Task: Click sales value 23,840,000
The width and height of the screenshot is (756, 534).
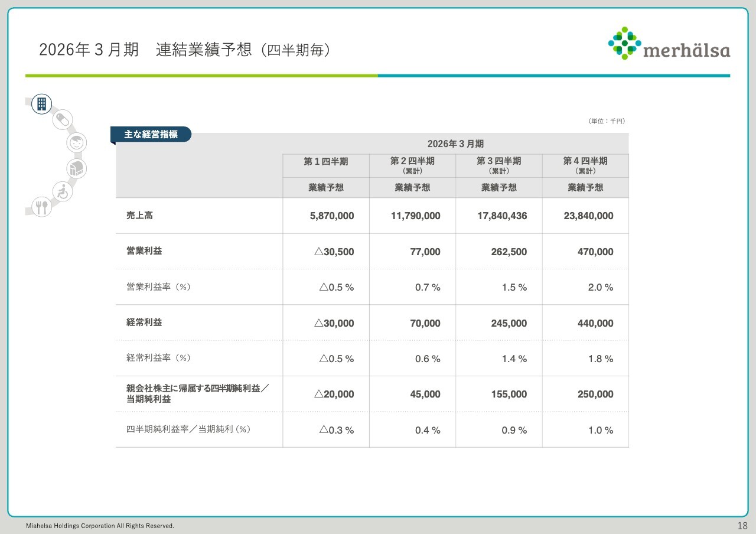Action: coord(589,216)
